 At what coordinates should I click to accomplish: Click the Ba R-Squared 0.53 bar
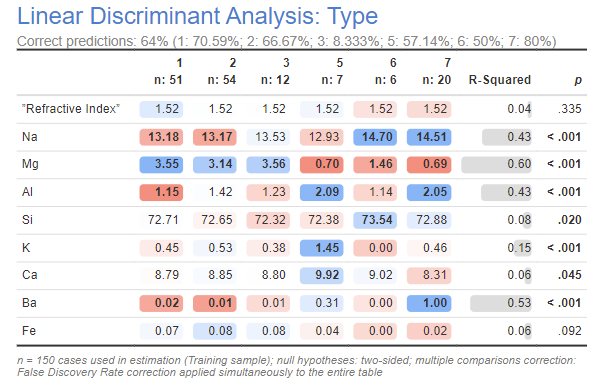coord(501,303)
